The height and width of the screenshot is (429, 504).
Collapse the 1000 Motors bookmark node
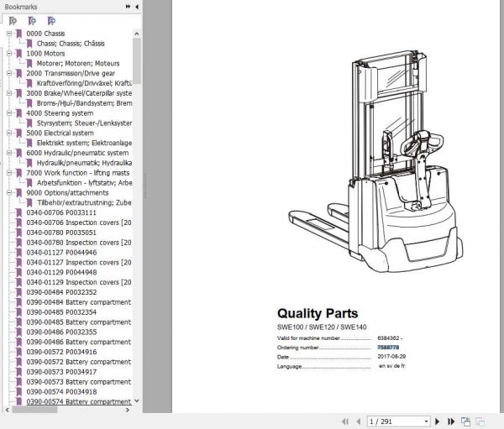tap(9, 54)
